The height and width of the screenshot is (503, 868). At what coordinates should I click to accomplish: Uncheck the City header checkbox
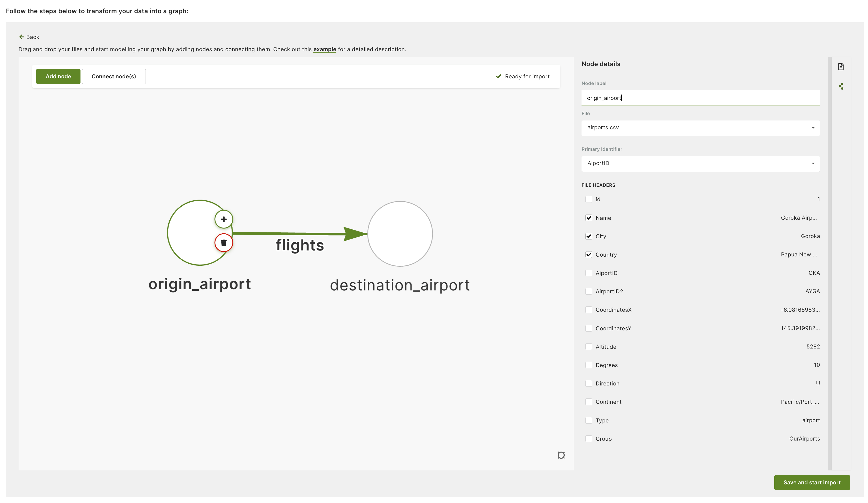[x=589, y=236]
